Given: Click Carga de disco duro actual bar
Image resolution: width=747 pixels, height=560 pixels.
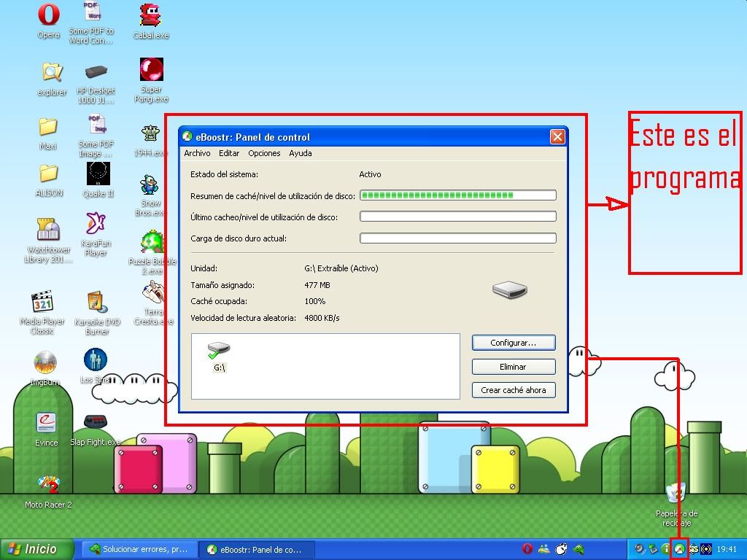Looking at the screenshot, I should point(458,238).
